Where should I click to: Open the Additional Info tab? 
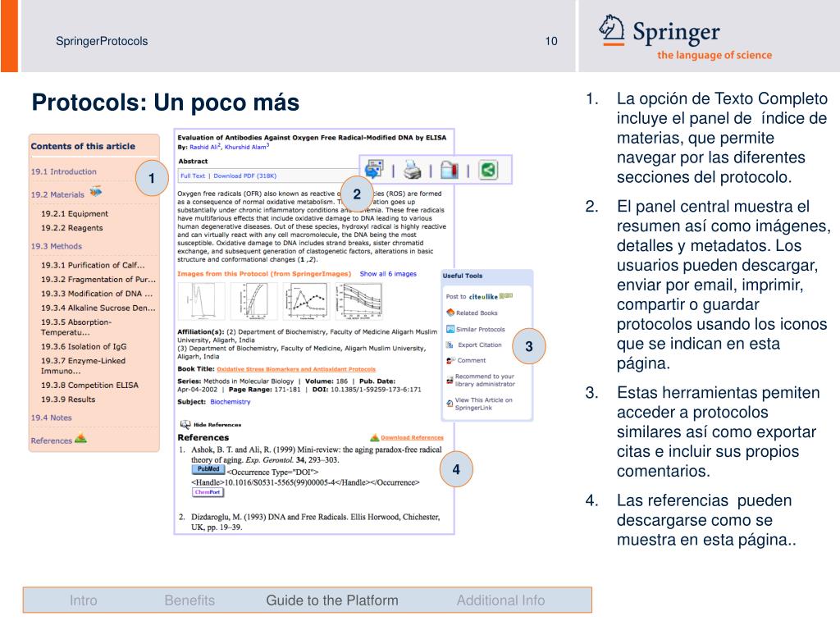501,600
